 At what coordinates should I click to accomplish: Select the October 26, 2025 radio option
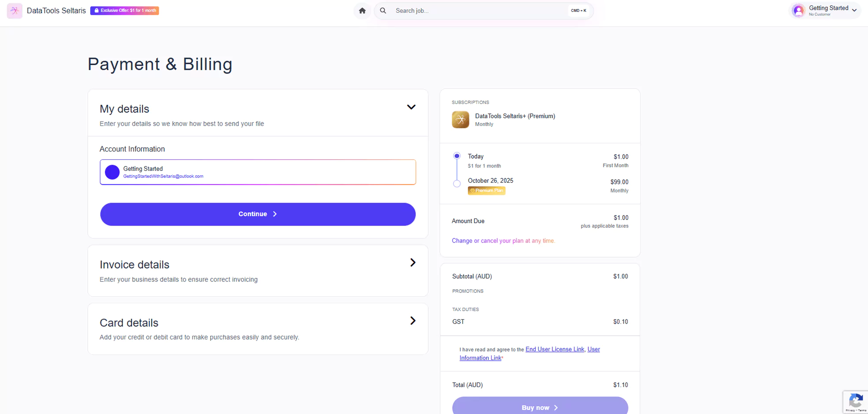[x=457, y=184]
